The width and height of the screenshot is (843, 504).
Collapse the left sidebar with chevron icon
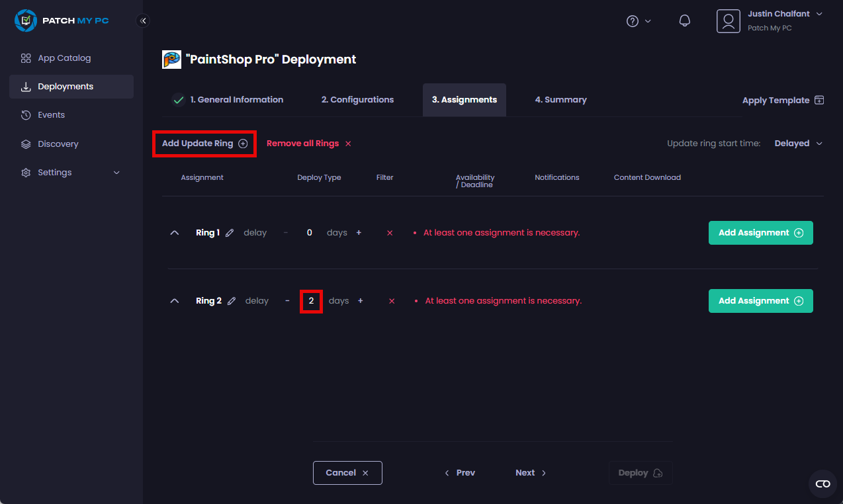coord(143,21)
